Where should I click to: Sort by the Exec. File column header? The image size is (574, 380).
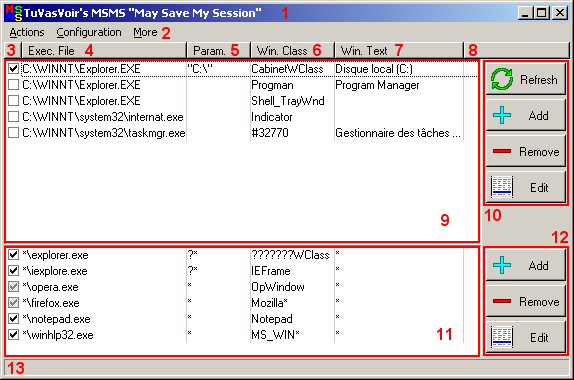[104, 51]
